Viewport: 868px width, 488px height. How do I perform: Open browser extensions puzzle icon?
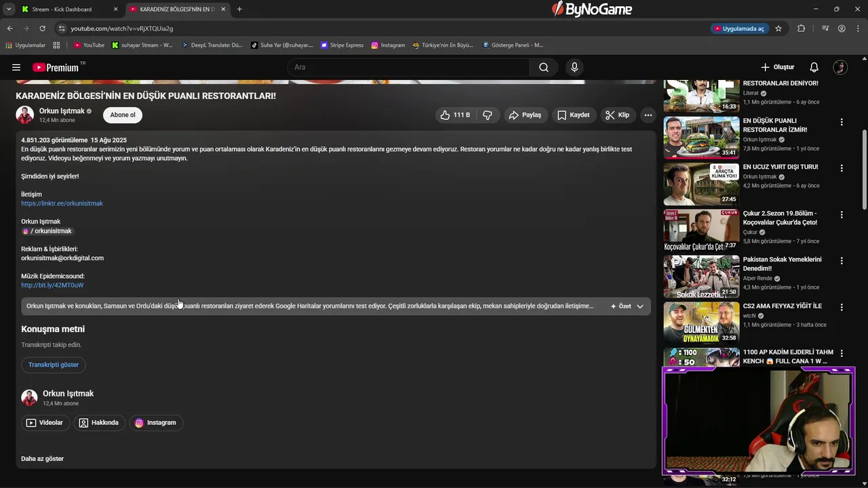802,28
